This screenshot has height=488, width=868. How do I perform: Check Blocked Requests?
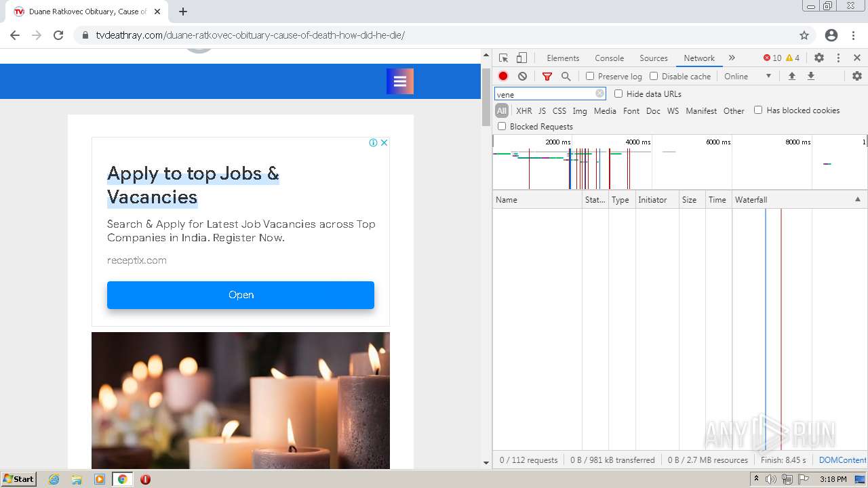coord(502,127)
